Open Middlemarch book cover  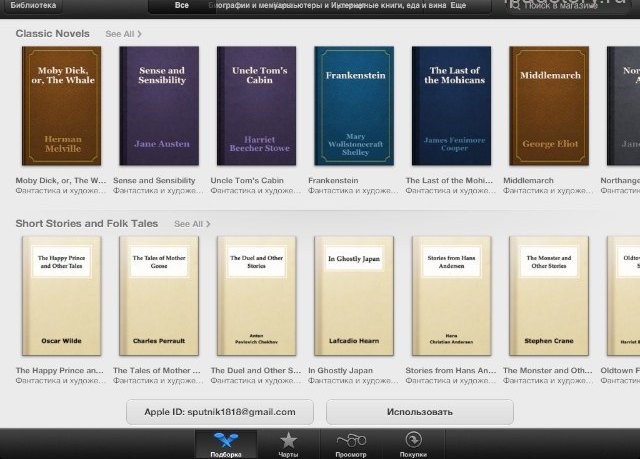click(x=549, y=106)
